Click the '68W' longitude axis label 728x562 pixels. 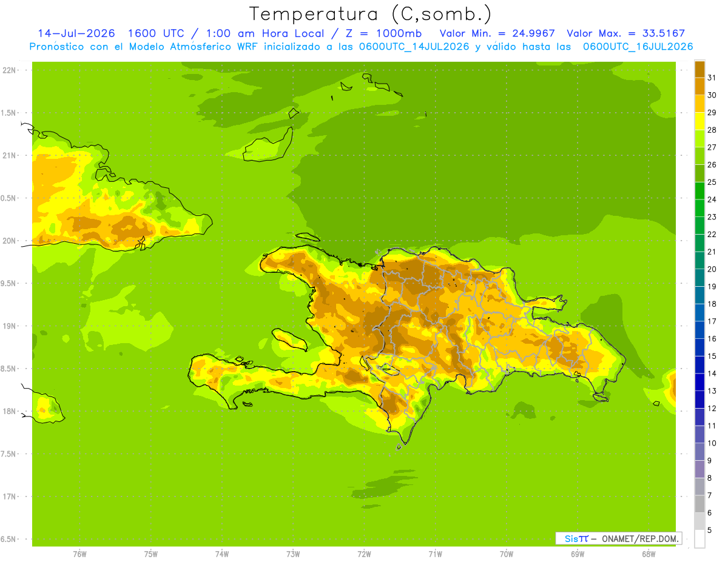649,554
